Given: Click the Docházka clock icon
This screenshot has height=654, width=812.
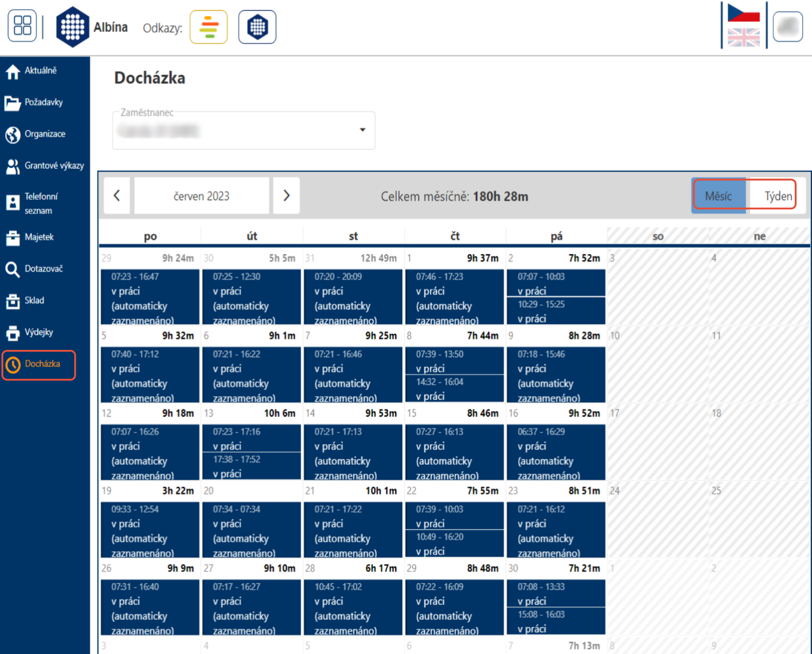Looking at the screenshot, I should 13,365.
